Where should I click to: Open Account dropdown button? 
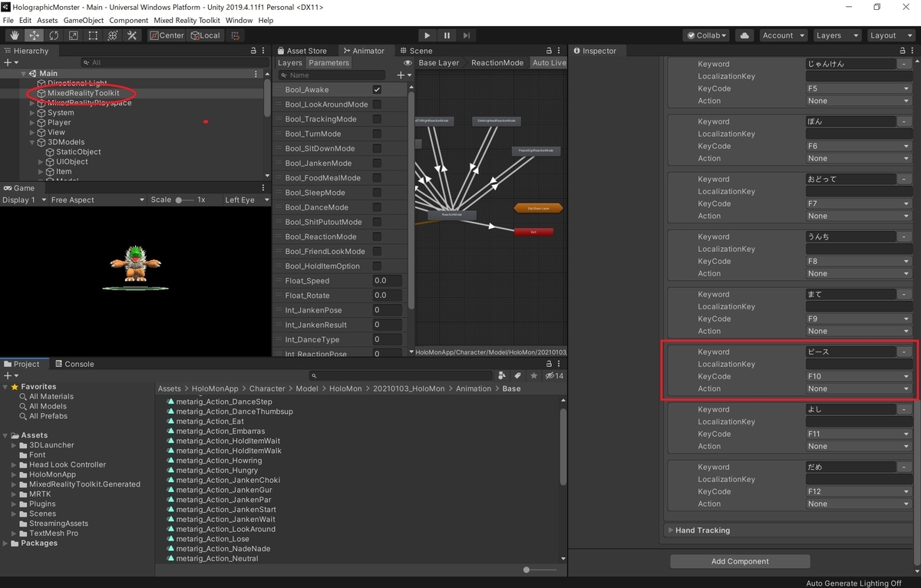pos(783,35)
